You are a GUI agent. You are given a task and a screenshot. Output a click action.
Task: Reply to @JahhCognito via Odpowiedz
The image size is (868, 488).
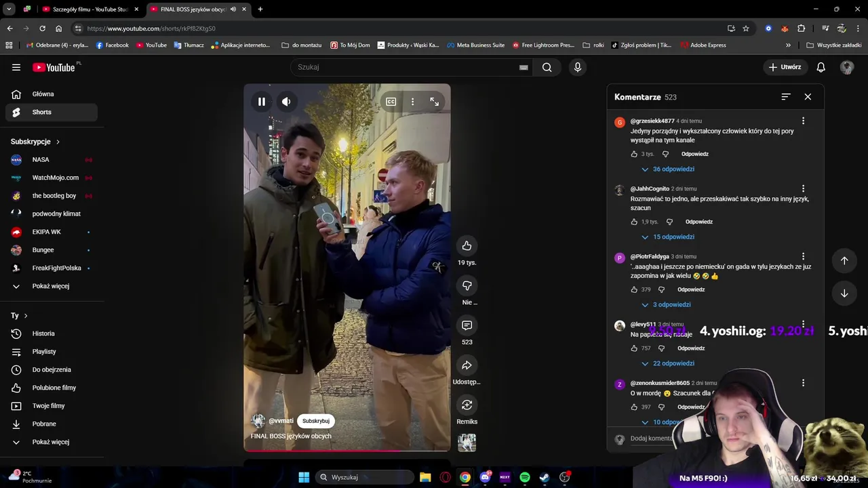[x=699, y=222]
